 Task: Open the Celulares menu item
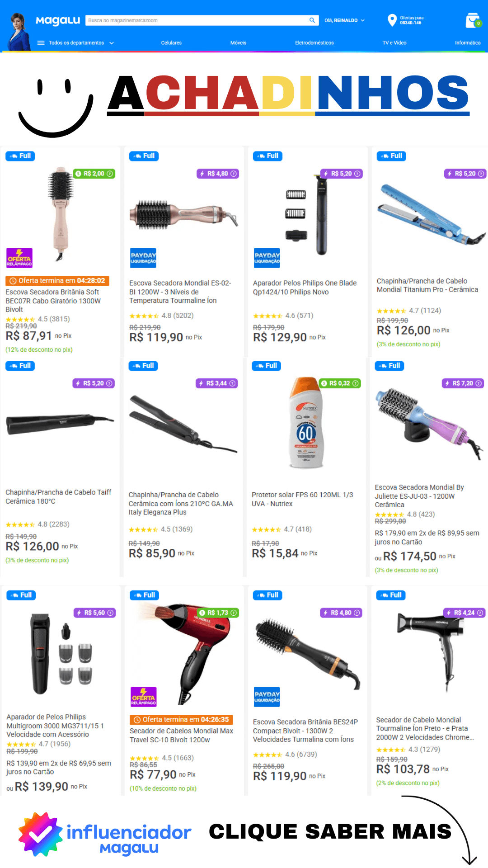click(x=171, y=43)
